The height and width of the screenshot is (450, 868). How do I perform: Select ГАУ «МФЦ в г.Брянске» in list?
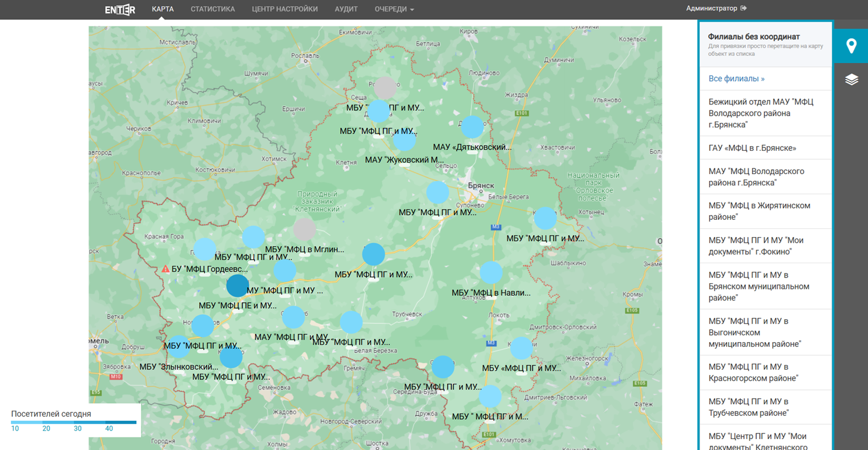[x=765, y=148]
